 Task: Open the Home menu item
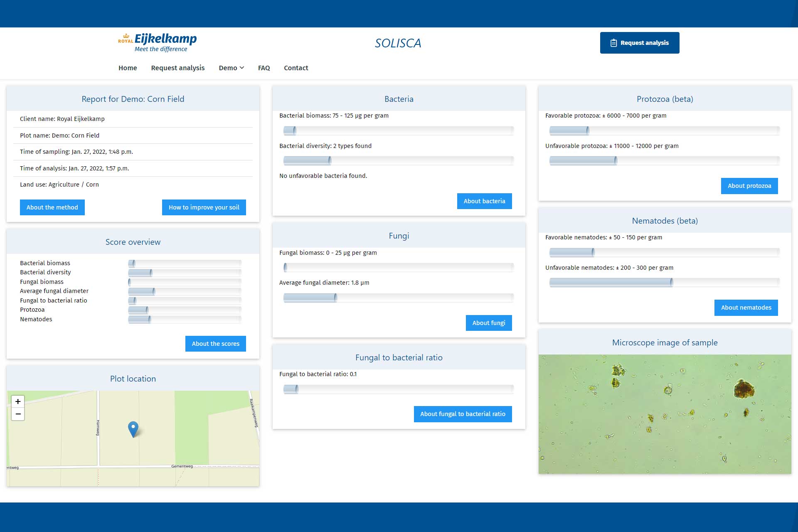pyautogui.click(x=128, y=68)
